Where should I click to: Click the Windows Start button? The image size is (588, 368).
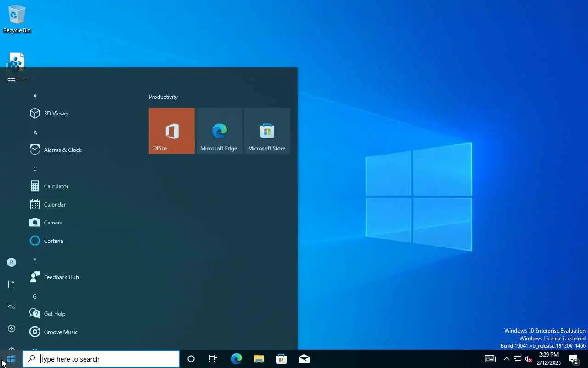pyautogui.click(x=11, y=359)
